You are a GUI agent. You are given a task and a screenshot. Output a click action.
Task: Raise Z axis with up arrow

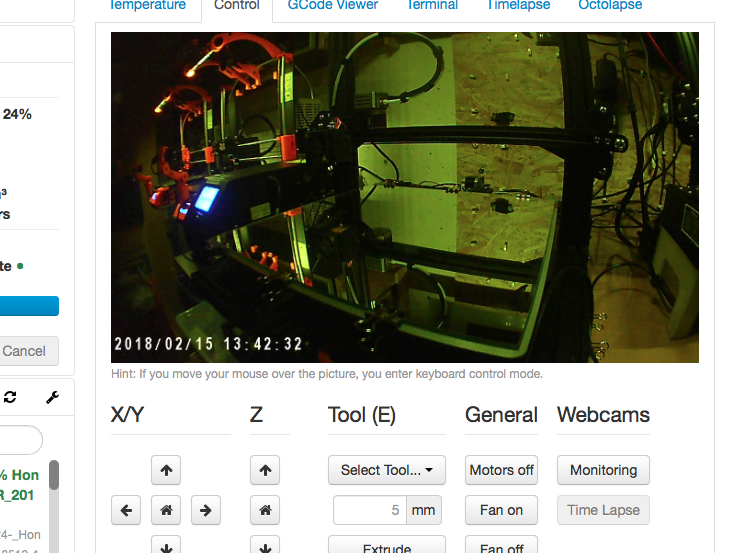[x=265, y=470]
